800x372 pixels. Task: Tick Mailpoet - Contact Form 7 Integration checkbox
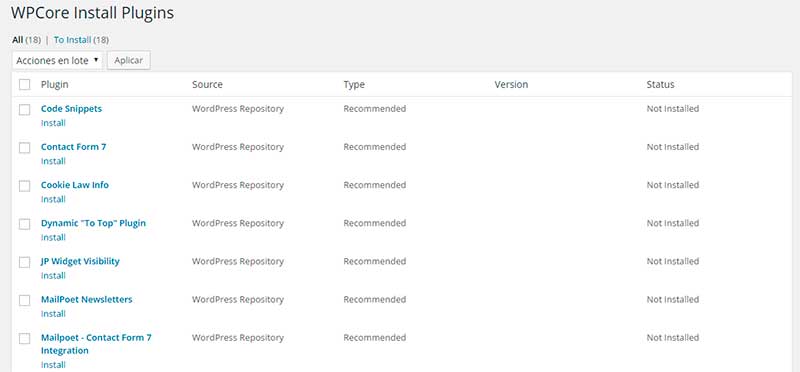[x=24, y=339]
